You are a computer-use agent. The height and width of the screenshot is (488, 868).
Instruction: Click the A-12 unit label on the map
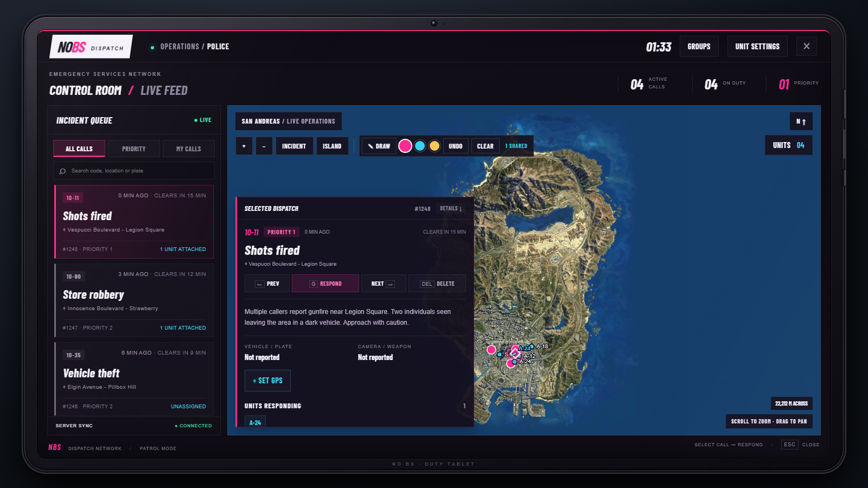click(x=530, y=356)
